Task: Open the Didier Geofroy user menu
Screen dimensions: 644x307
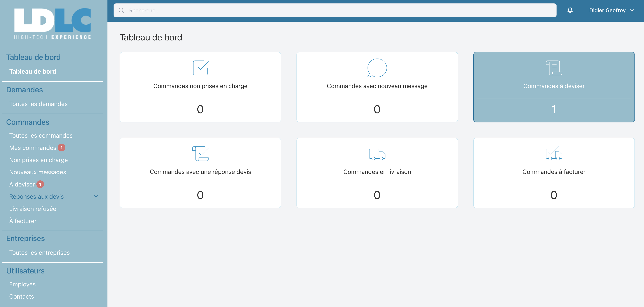Action: (611, 10)
